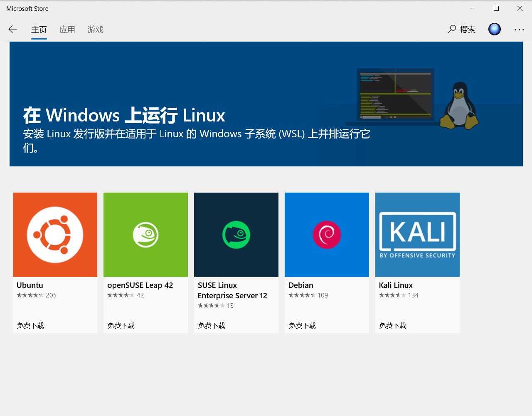Click 免费下载 under Kali Linux
Viewport: 532px width, 416px height.
[x=393, y=325]
